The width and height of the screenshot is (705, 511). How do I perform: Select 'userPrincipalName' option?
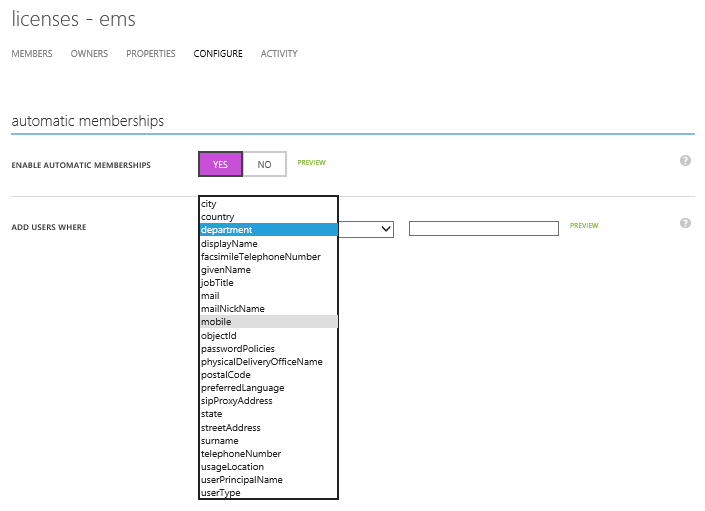[268, 480]
